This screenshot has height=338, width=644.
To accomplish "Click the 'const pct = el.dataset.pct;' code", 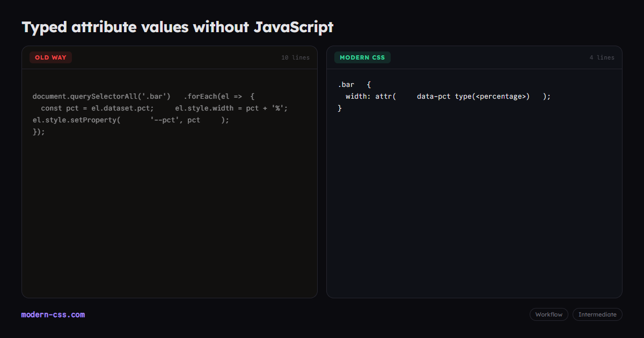I will [x=97, y=108].
